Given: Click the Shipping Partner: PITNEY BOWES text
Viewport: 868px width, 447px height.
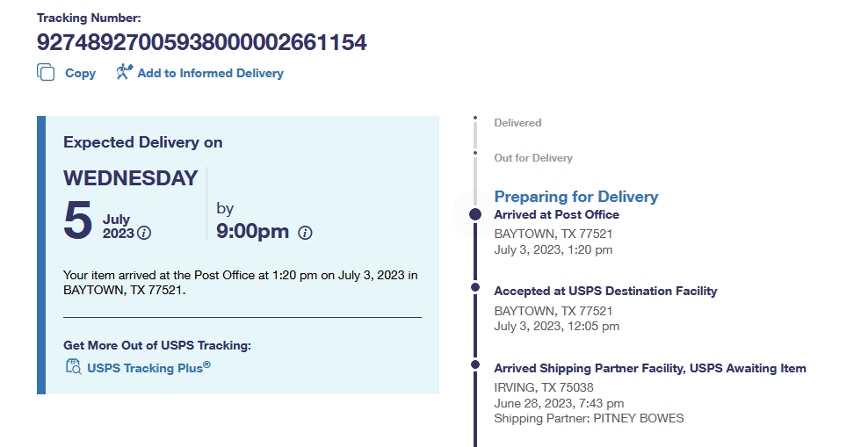Looking at the screenshot, I should (x=589, y=418).
